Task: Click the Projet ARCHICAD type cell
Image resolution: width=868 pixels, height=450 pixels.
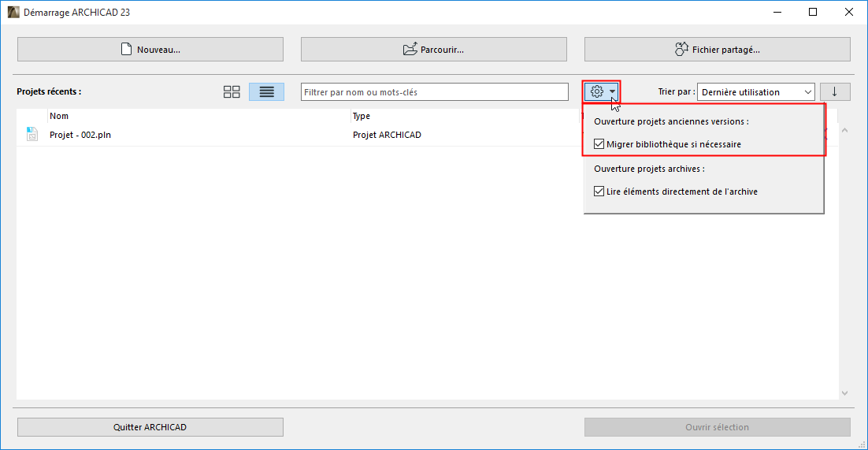Action: pos(387,135)
